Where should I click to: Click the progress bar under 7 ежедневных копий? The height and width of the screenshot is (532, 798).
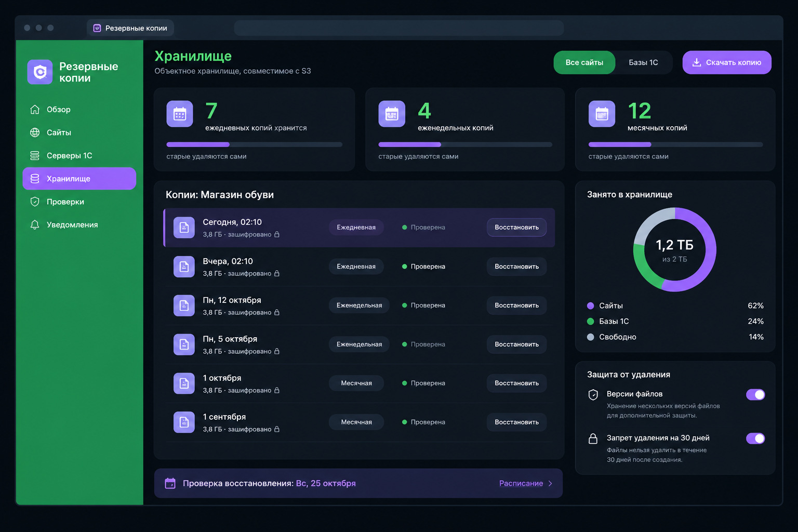pyautogui.click(x=255, y=144)
